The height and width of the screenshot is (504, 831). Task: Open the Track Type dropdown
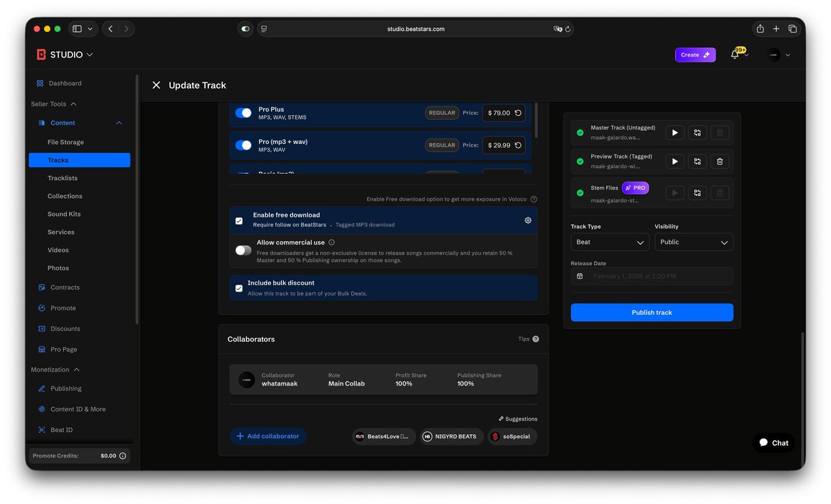coord(610,242)
